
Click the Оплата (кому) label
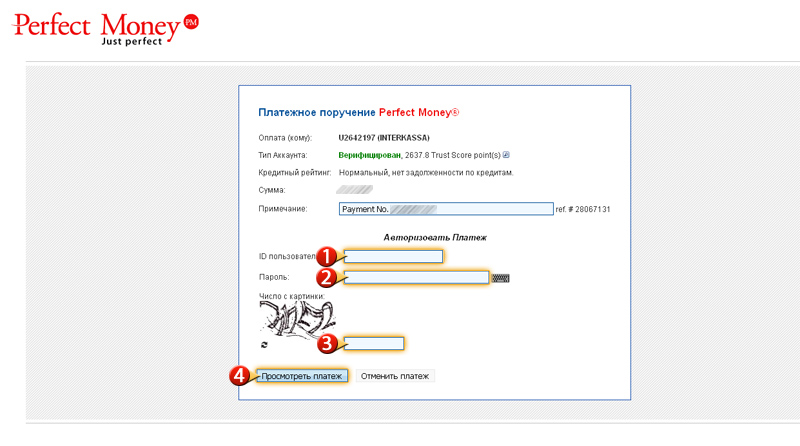pos(285,138)
